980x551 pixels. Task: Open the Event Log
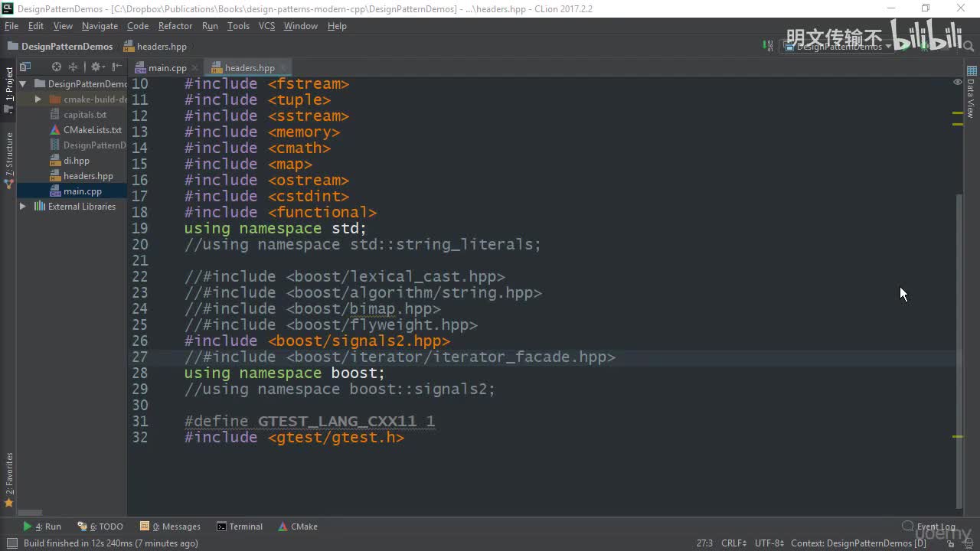click(x=929, y=527)
